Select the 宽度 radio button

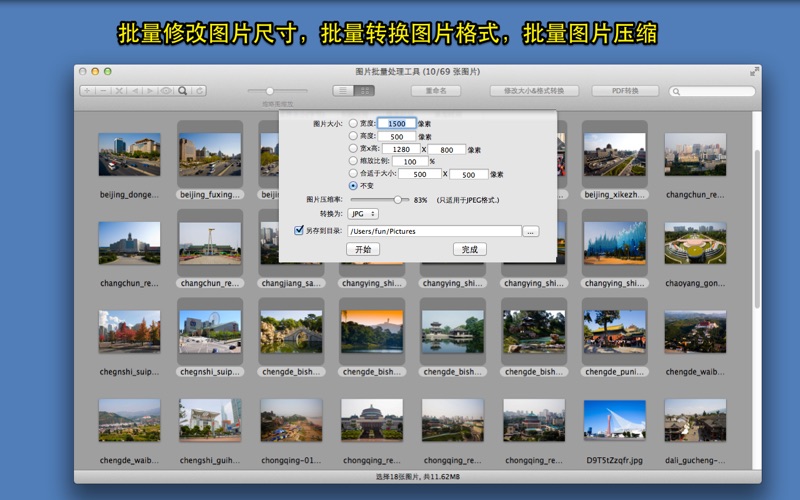(339, 124)
